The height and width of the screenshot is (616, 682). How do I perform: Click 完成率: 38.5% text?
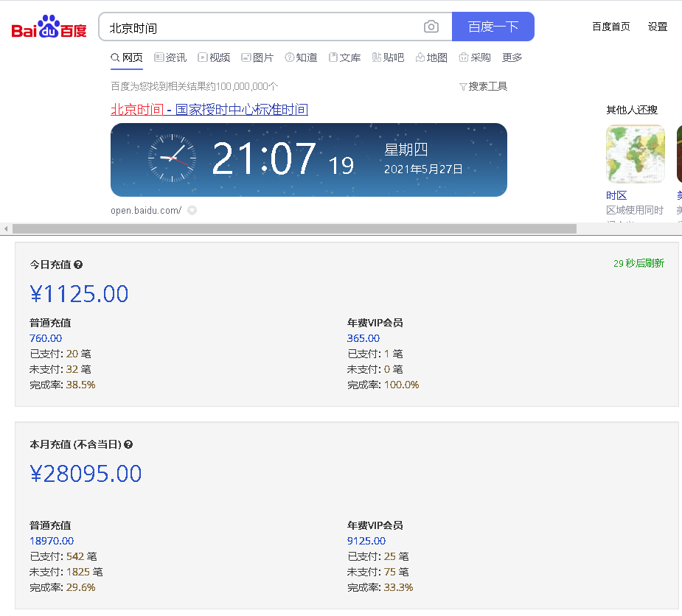point(62,385)
